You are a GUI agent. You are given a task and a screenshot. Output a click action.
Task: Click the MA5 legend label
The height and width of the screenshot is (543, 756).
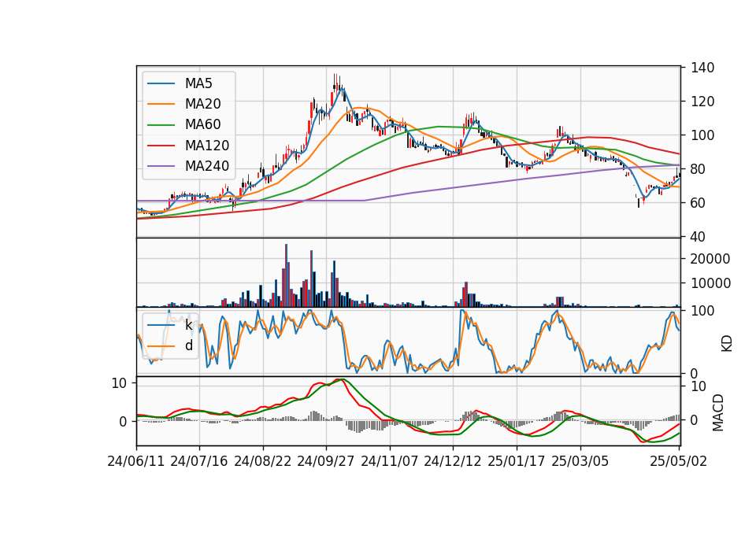(x=198, y=83)
